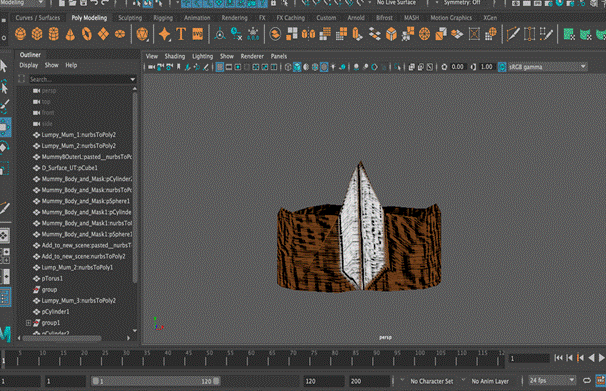Create a polygon sphere from the shelf
Image resolution: width=606 pixels, height=391 pixels.
[x=20, y=34]
